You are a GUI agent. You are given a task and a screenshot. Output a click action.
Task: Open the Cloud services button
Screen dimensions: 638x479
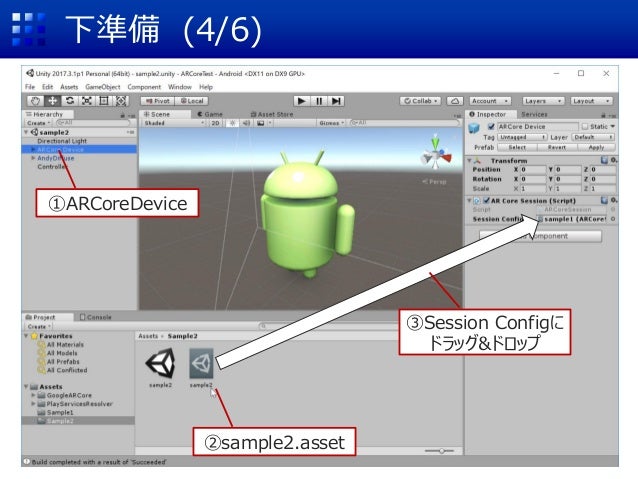click(454, 101)
